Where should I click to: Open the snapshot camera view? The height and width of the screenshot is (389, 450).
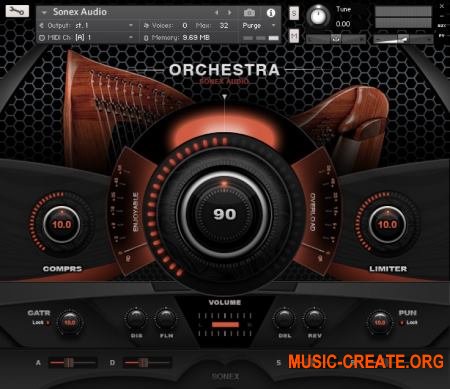click(249, 13)
